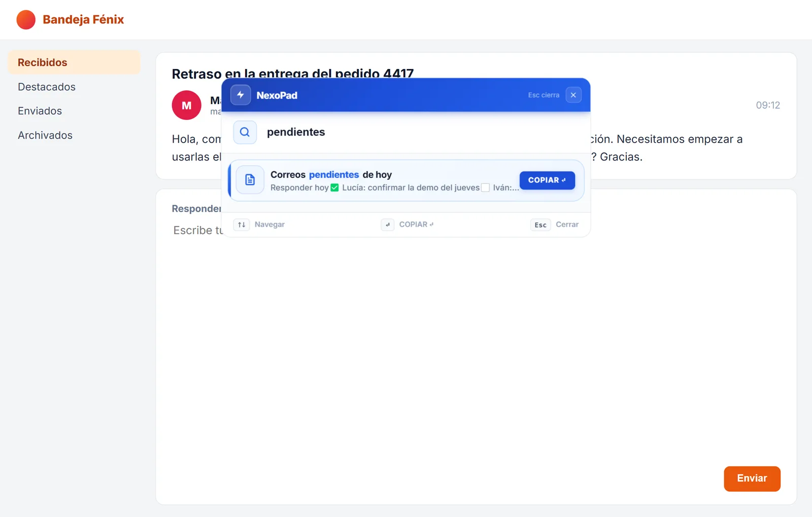This screenshot has width=812, height=517.
Task: Click the Esc key badge beside Cerrar
Action: 540,224
